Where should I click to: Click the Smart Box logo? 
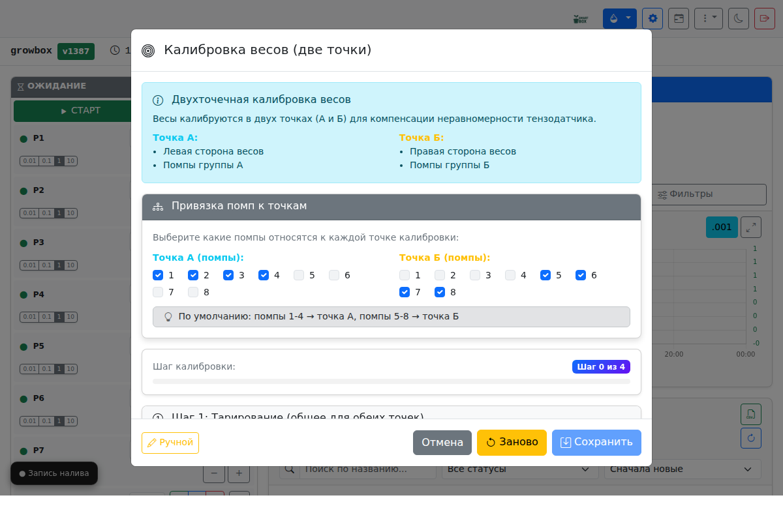tap(579, 19)
